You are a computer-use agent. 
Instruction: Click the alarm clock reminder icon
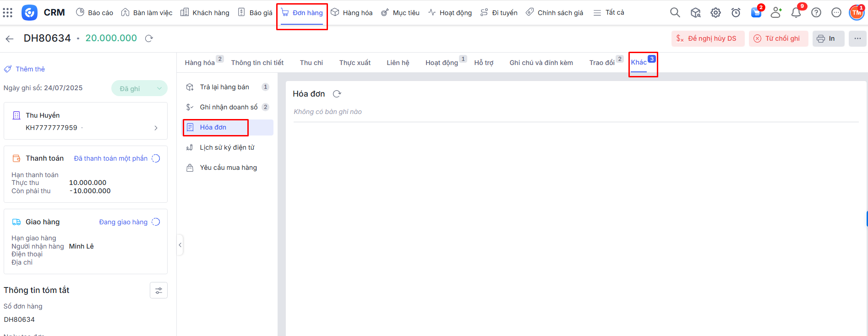point(736,13)
